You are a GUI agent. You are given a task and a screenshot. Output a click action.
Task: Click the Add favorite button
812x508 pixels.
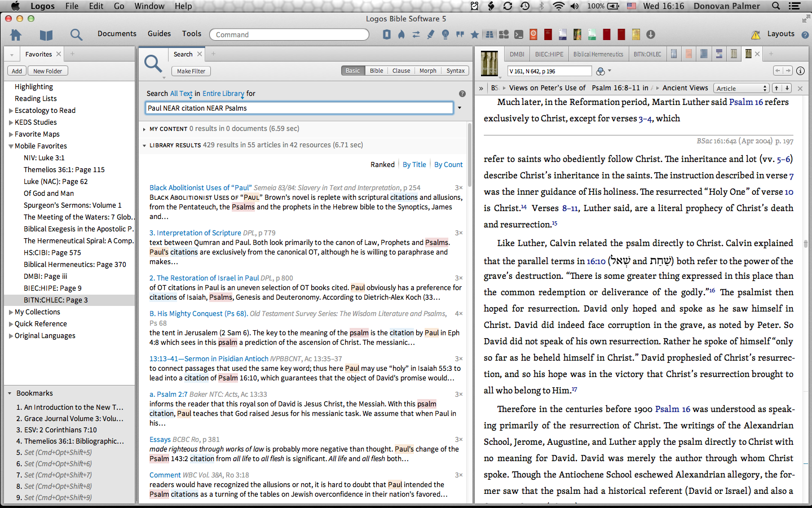(17, 71)
